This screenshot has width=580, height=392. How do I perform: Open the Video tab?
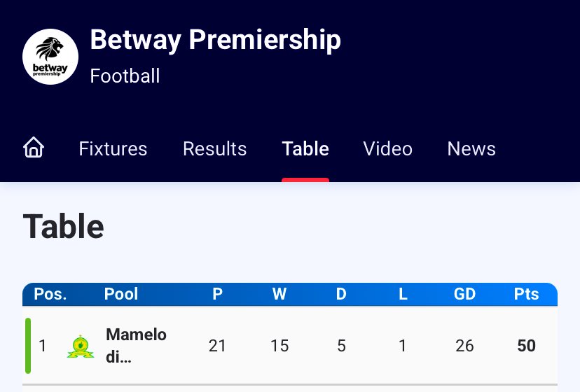387,148
